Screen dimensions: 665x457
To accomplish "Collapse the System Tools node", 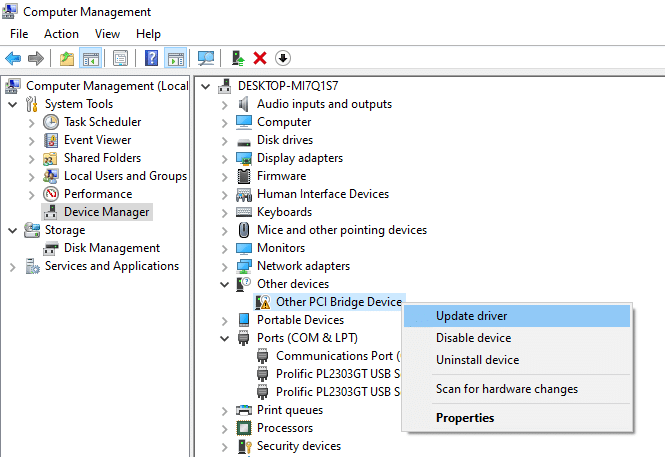I will point(13,104).
